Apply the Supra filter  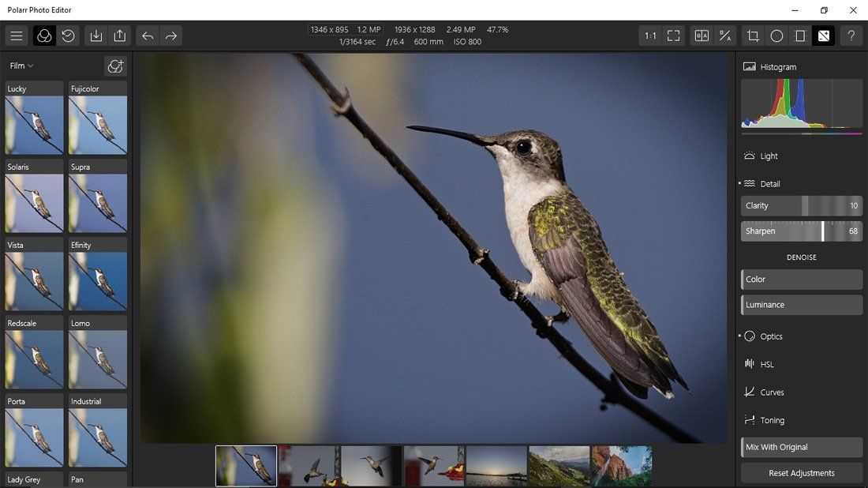point(97,197)
